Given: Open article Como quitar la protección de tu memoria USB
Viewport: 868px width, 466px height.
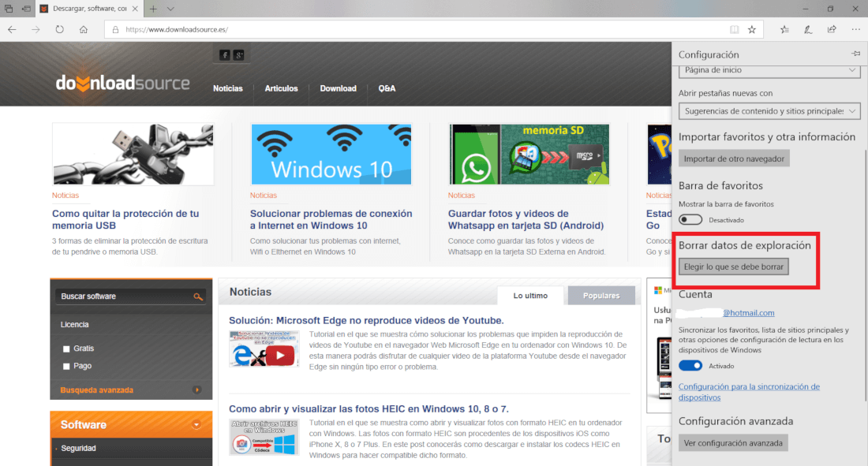Looking at the screenshot, I should click(x=125, y=219).
